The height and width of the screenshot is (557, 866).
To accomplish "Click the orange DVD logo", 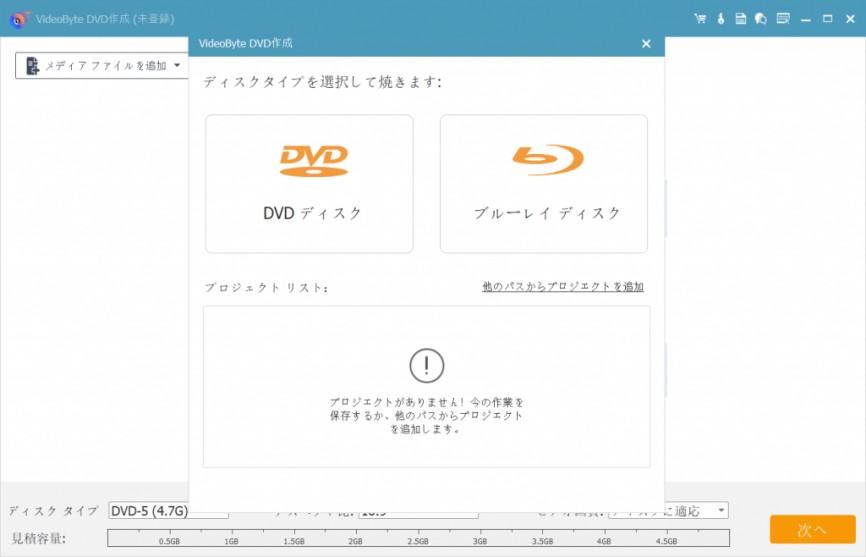I will (x=314, y=161).
